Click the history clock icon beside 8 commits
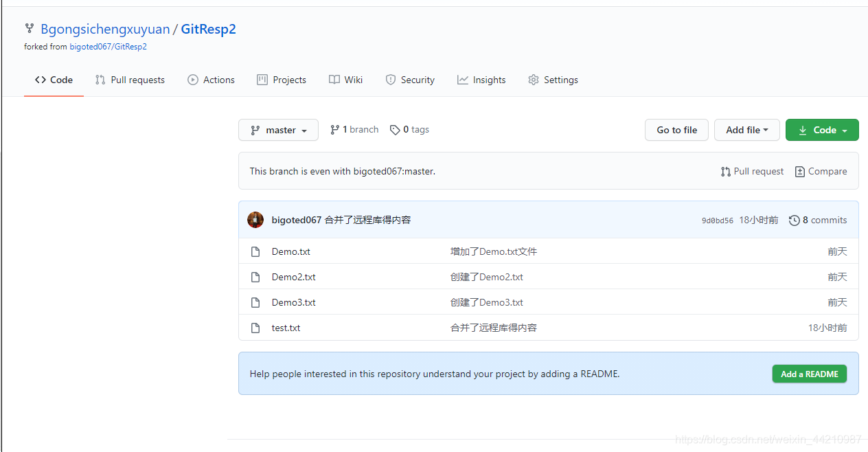This screenshot has width=868, height=452. point(795,220)
